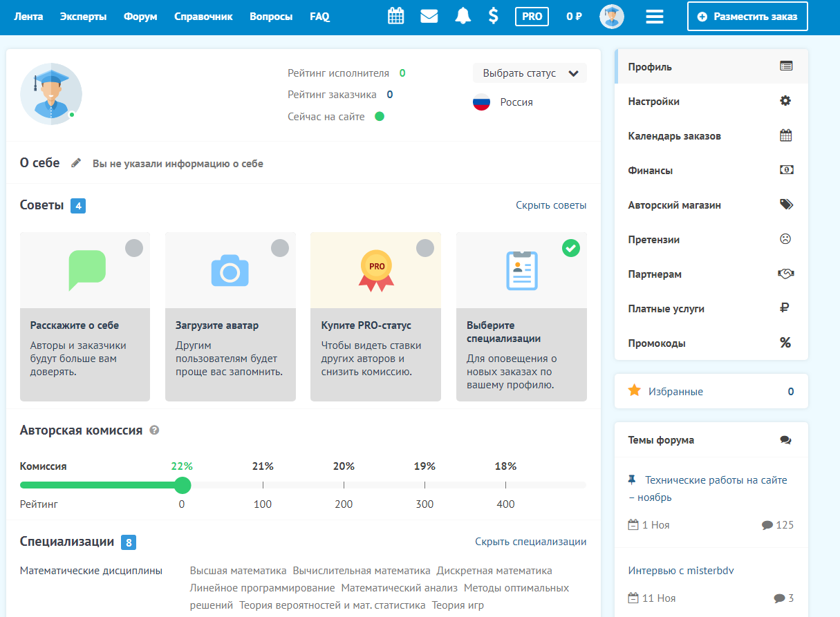The height and width of the screenshot is (617, 840).
Task: Toggle the 'Расскажите о себе' tip circle
Action: point(134,248)
